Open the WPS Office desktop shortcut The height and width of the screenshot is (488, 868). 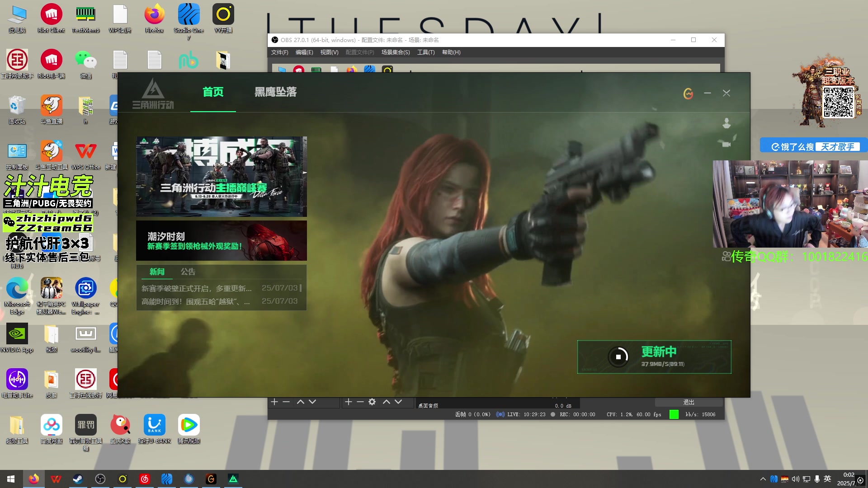pyautogui.click(x=86, y=155)
